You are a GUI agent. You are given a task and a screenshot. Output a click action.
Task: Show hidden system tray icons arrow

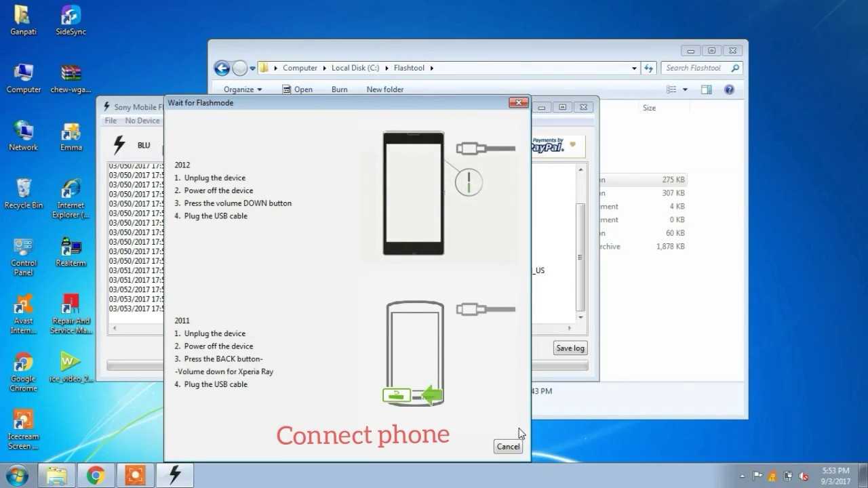coord(743,476)
